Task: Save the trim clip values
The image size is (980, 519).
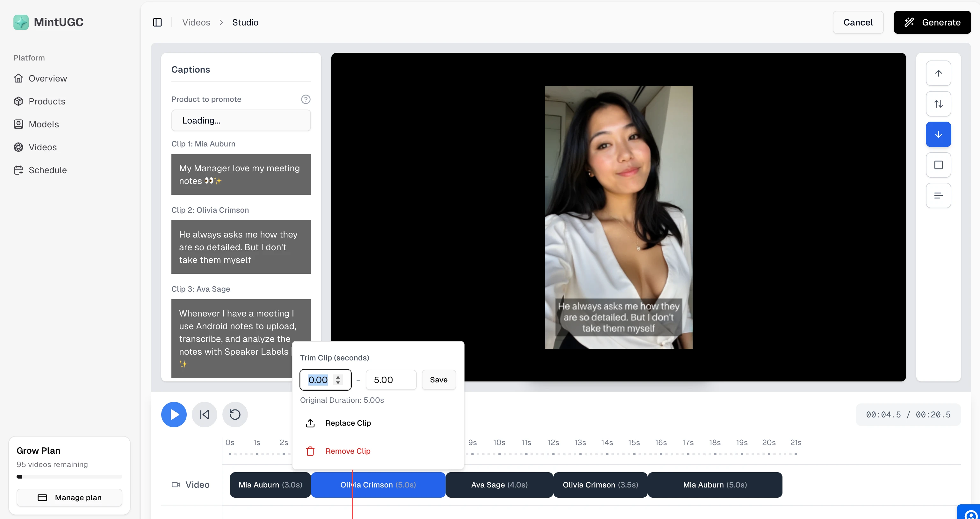Action: pos(439,380)
